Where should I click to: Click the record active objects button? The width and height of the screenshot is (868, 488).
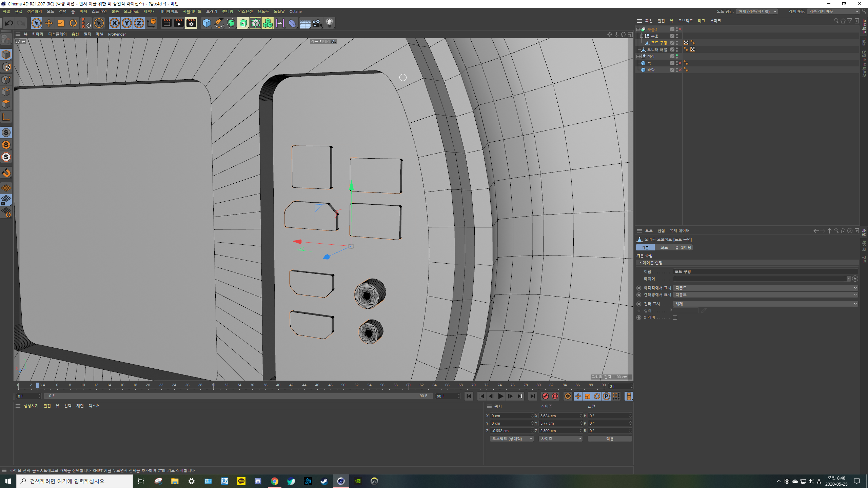tap(546, 396)
